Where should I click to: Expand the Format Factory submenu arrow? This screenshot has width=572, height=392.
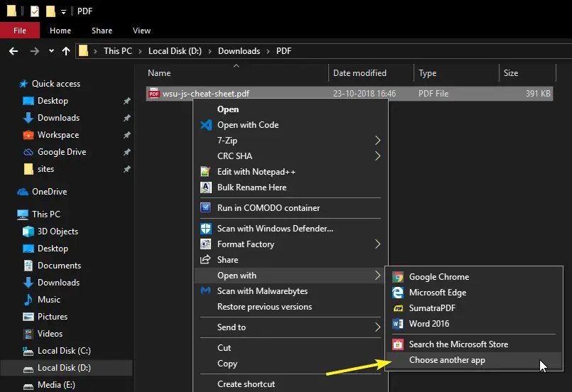(x=377, y=244)
